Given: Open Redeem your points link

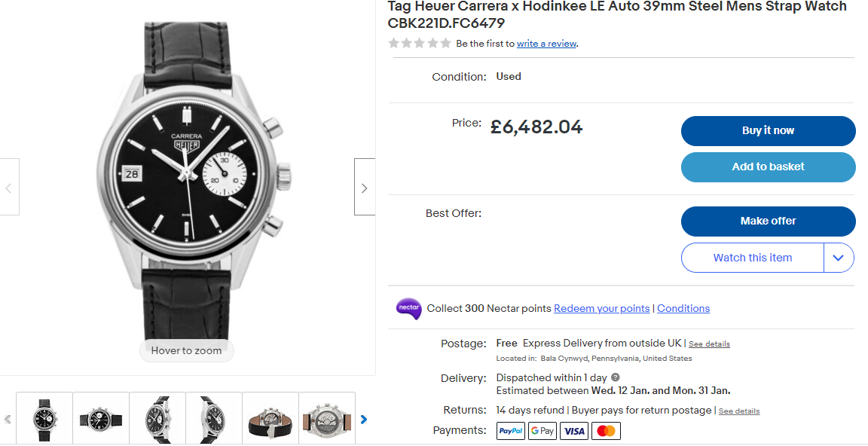Looking at the screenshot, I should (x=601, y=308).
